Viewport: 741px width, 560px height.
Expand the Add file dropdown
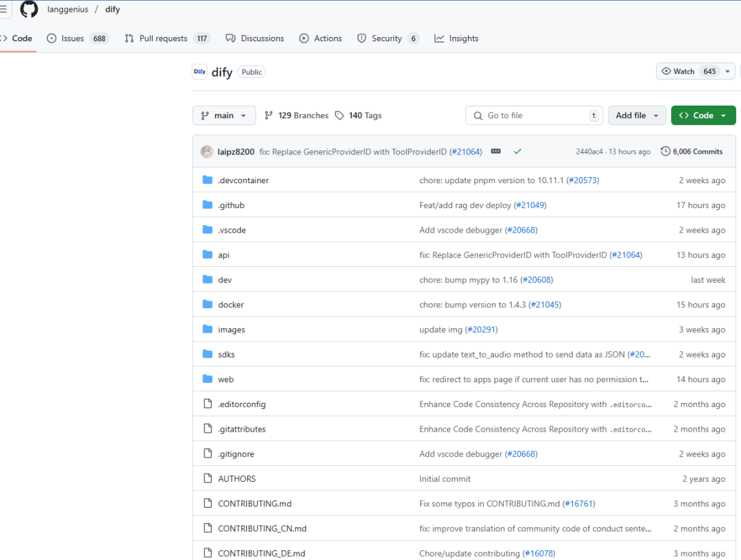point(637,115)
